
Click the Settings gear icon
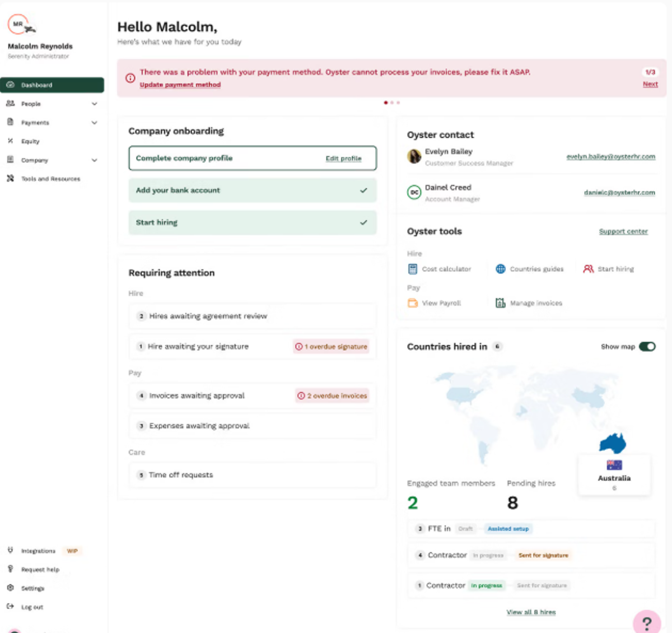(x=10, y=588)
